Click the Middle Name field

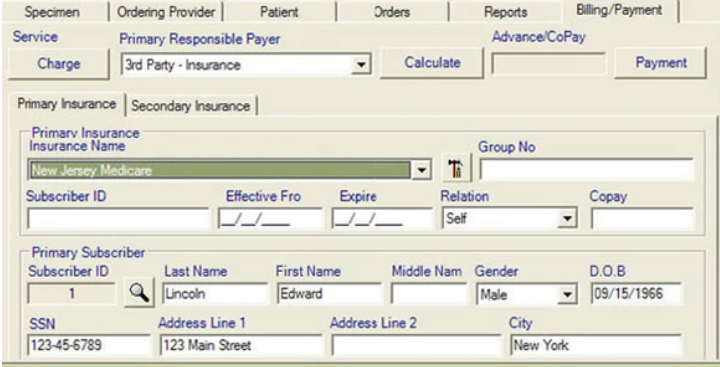pos(428,294)
